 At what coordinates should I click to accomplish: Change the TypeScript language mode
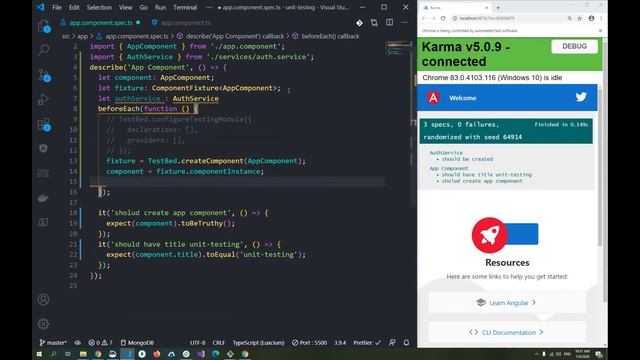click(x=258, y=342)
